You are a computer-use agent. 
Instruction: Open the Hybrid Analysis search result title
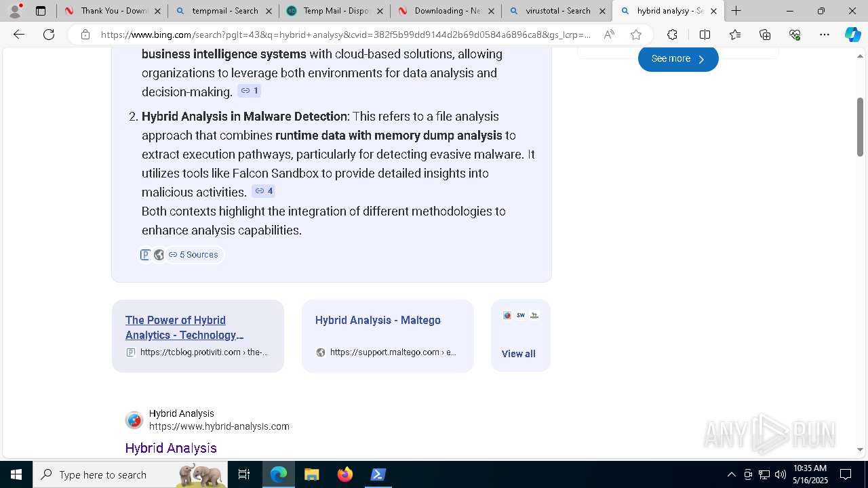pos(171,448)
